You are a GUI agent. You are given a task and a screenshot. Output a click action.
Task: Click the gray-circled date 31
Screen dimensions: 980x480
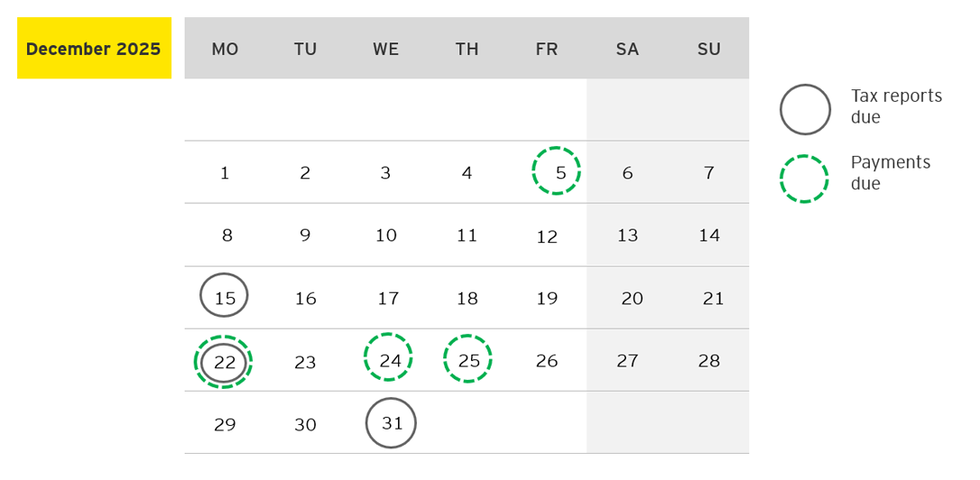(391, 422)
